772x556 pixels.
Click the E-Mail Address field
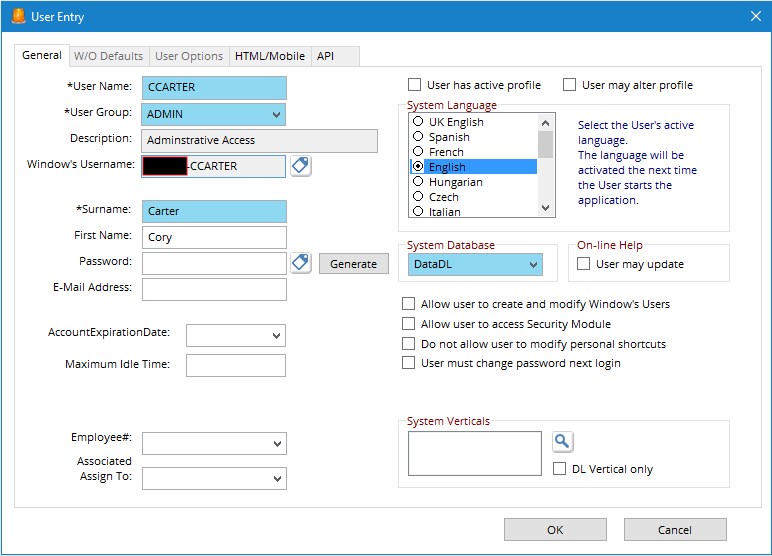214,289
